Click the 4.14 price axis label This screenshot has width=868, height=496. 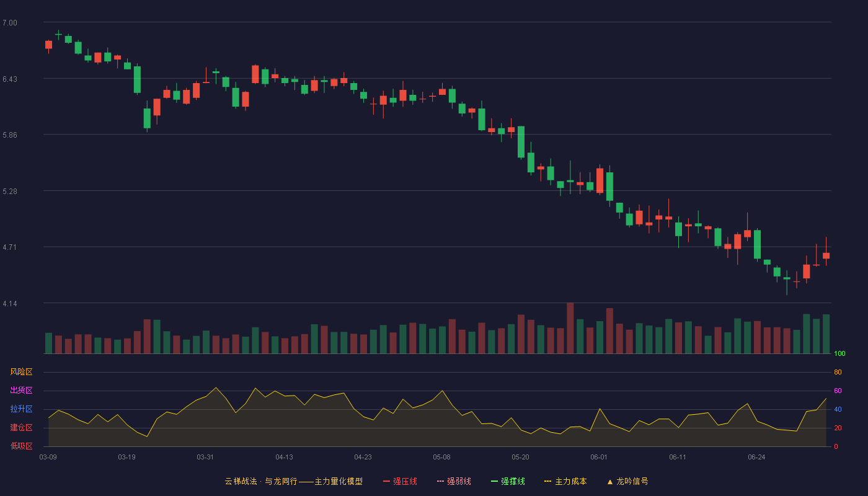pos(10,304)
